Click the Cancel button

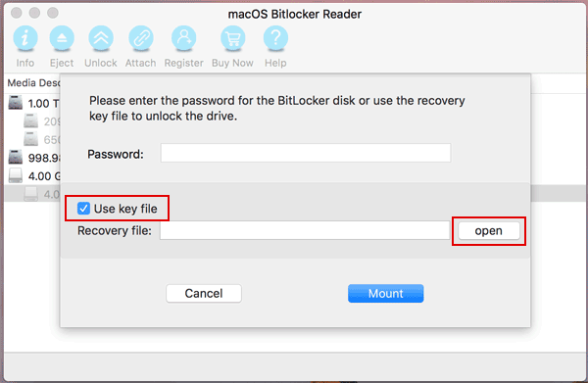click(204, 294)
